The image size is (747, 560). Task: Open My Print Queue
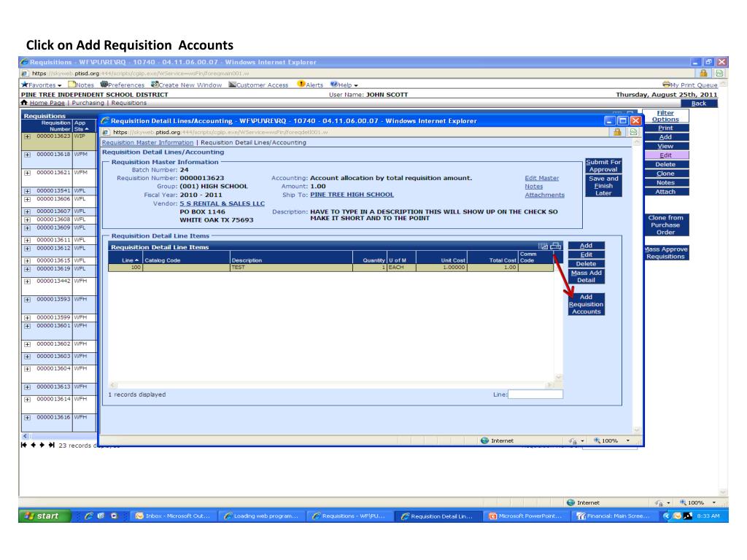tap(690, 85)
